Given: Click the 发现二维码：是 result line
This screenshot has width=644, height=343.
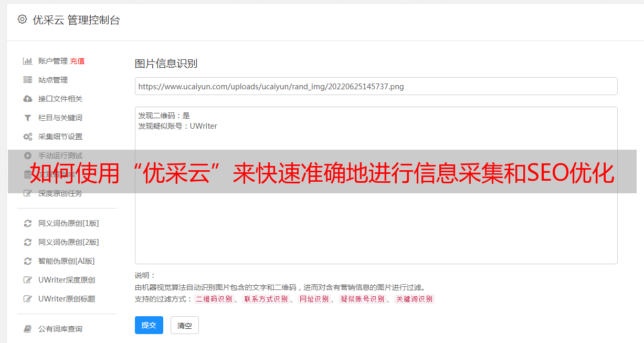Looking at the screenshot, I should pos(164,116).
